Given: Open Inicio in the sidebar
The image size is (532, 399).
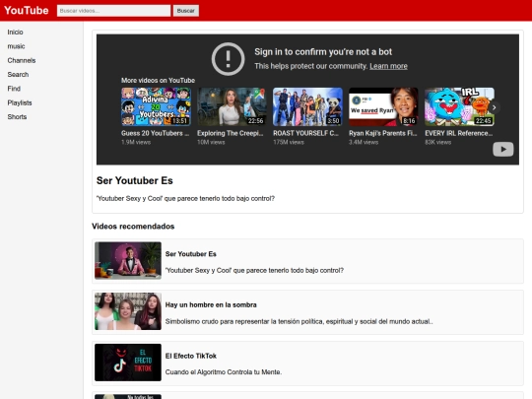Looking at the screenshot, I should (x=15, y=33).
